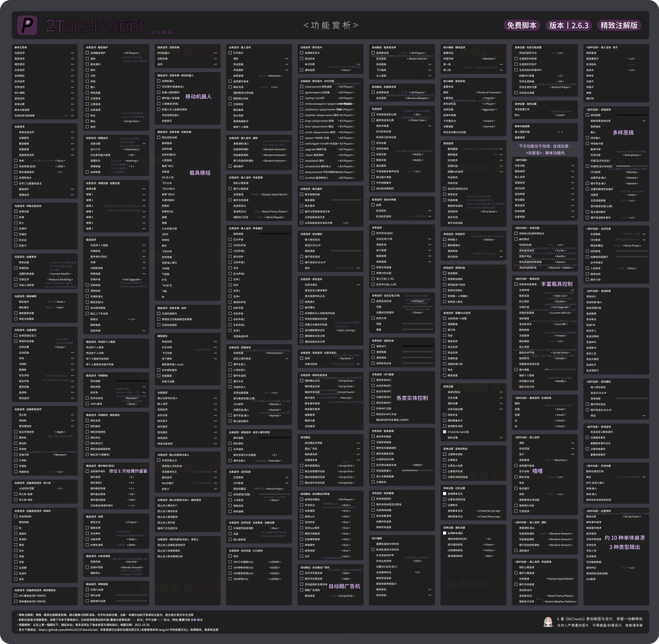Open 全局选项 in the 脚本主菜单 list
The width and height of the screenshot is (659, 644).
[44, 70]
